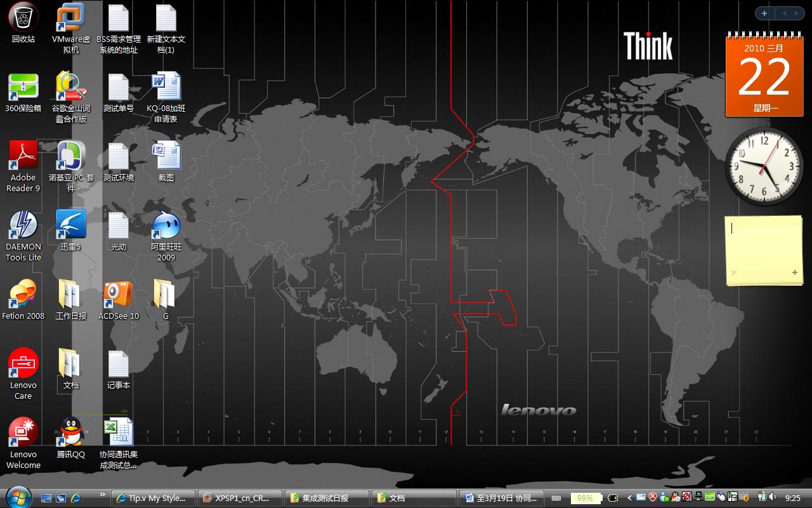Select the KQ-08加班申请表 Word document
This screenshot has width=812, height=508.
click(x=166, y=98)
